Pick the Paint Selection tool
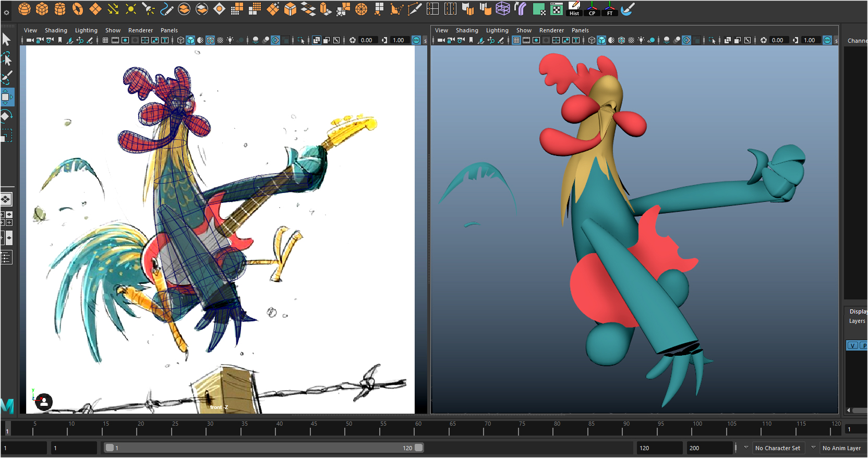 coord(6,78)
